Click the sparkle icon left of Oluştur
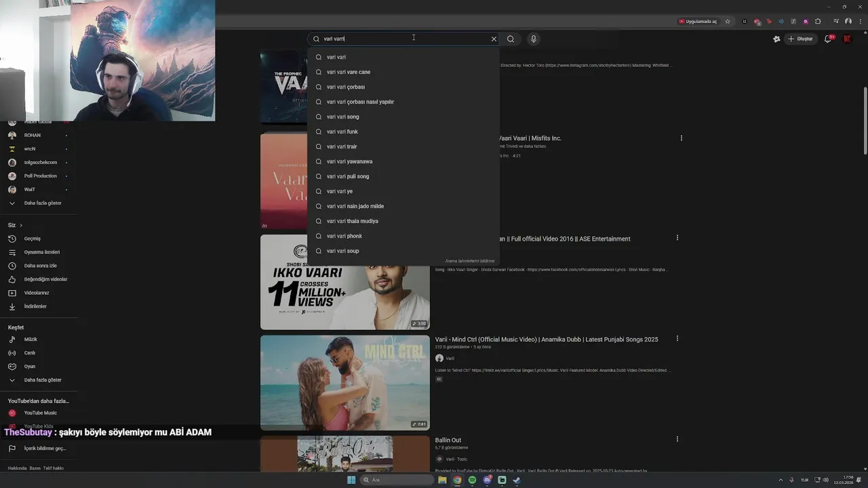 click(776, 39)
